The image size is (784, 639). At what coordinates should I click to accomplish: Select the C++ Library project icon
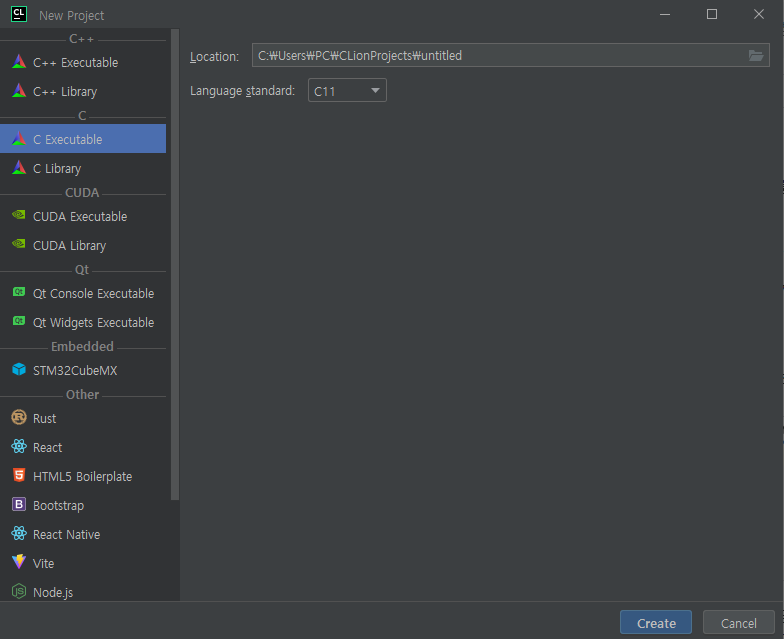click(19, 90)
